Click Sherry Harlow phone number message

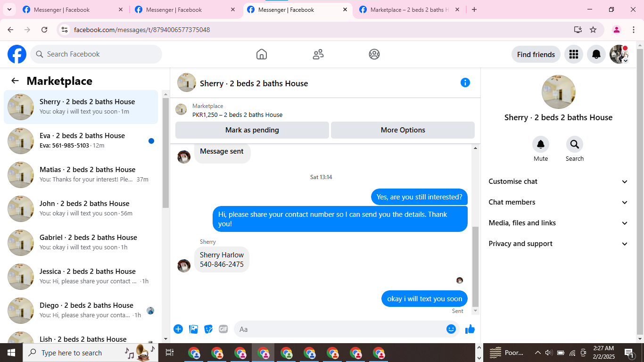tap(222, 260)
